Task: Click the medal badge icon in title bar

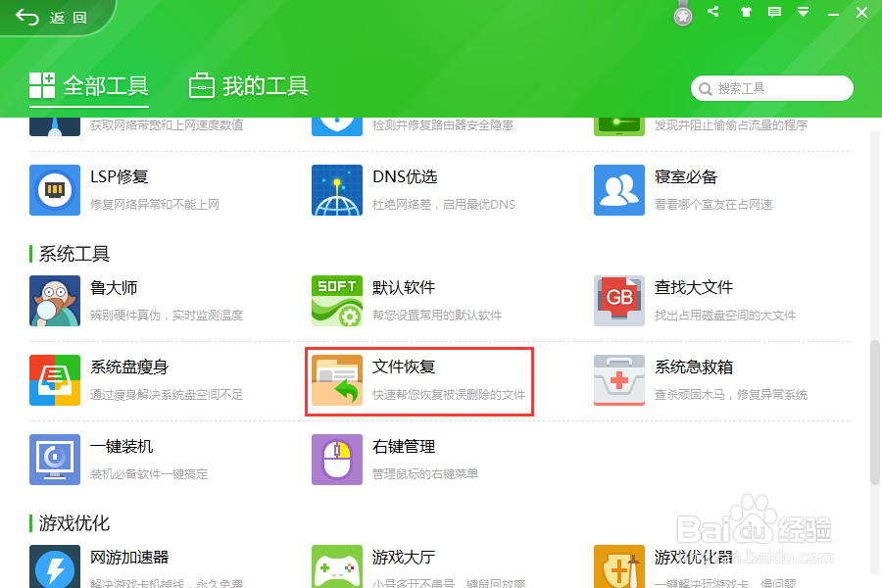Action: (x=682, y=14)
